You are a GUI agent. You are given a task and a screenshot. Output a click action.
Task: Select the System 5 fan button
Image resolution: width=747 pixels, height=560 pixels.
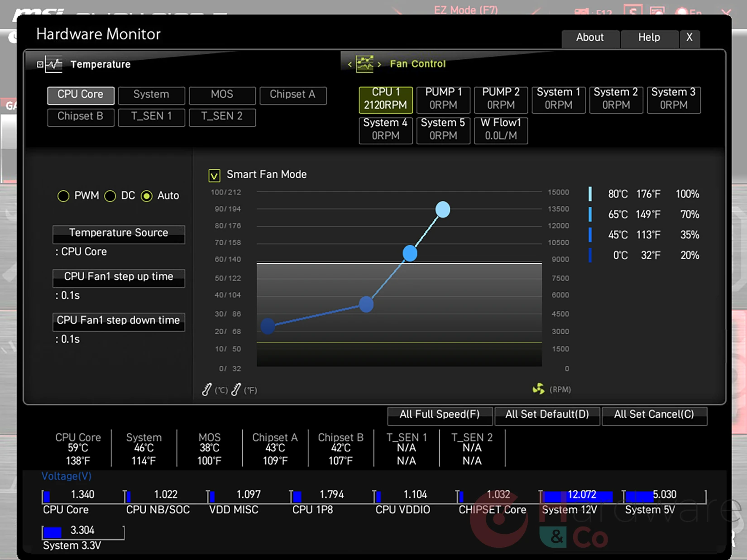[x=443, y=130]
